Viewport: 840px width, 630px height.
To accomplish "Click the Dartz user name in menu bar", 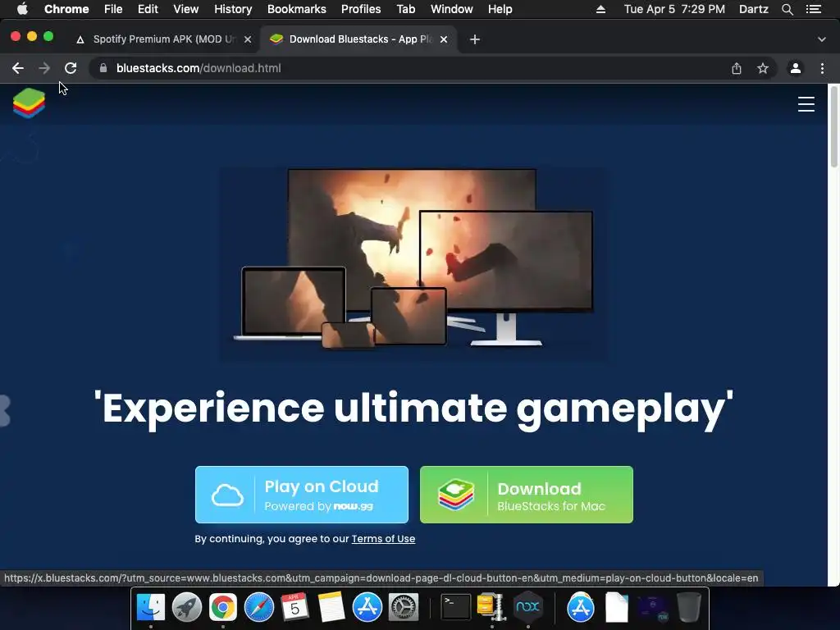I will 753,9.
